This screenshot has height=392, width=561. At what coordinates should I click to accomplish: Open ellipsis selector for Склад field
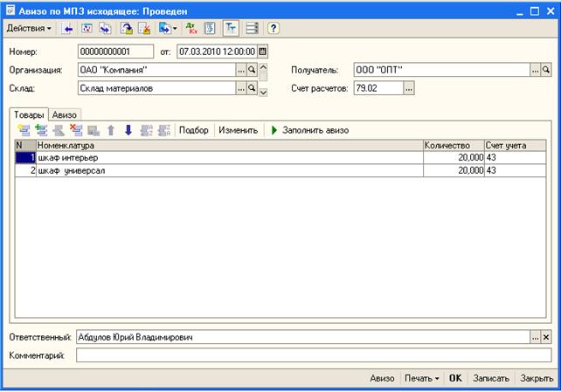tap(241, 88)
